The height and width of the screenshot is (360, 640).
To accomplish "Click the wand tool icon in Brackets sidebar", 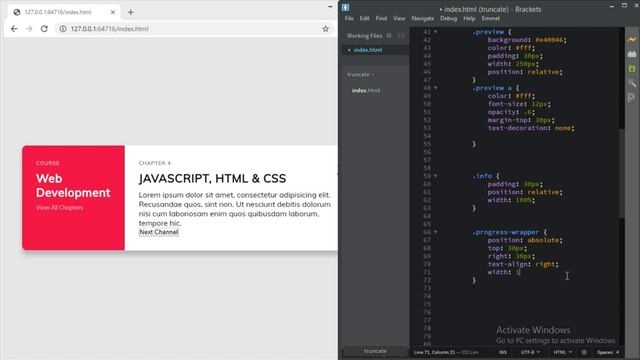I will pos(632,83).
